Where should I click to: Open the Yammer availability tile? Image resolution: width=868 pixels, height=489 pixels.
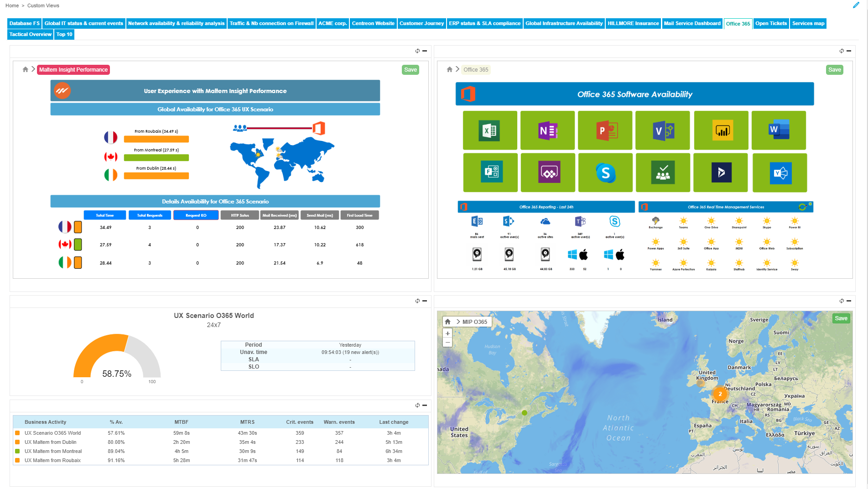coord(780,172)
